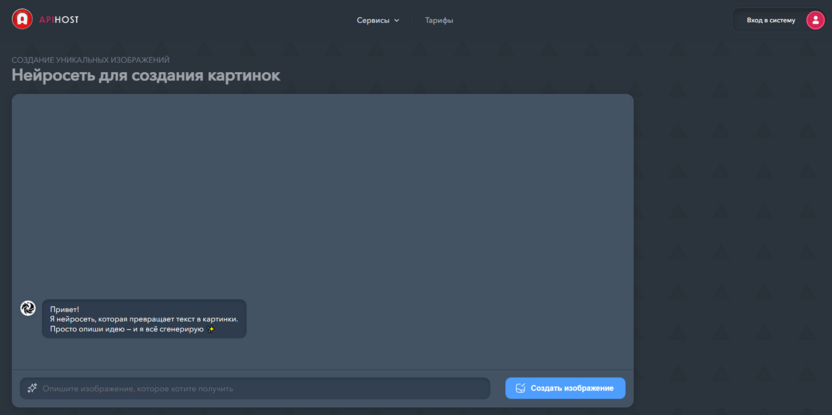Click the 'Нейросеть для создания картинок' heading

(x=146, y=75)
